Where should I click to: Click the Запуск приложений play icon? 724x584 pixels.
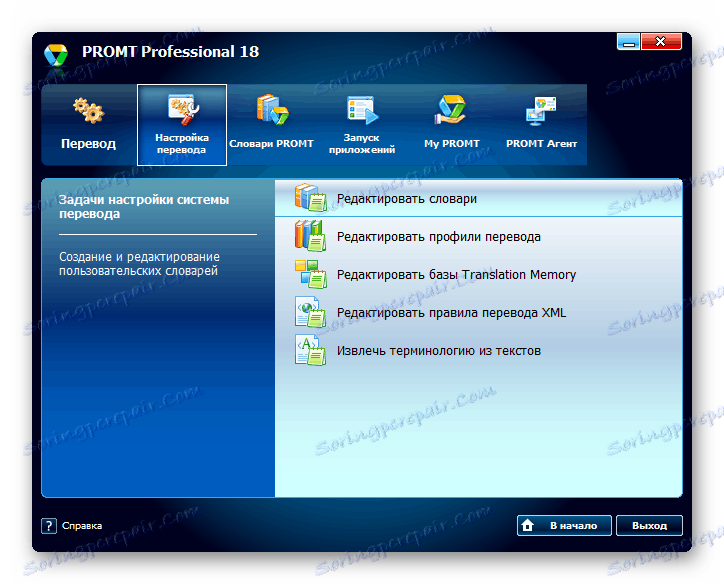pyautogui.click(x=362, y=110)
